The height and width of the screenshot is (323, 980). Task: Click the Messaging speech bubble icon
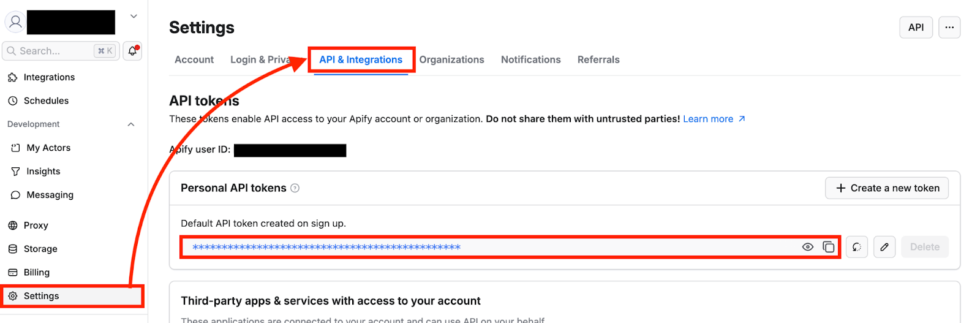pyautogui.click(x=15, y=195)
